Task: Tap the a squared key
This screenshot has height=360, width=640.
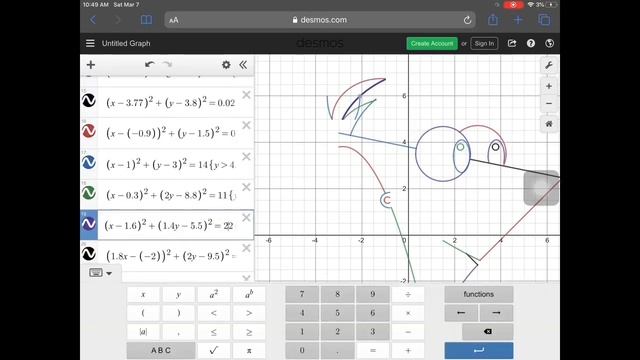Action: [213, 294]
